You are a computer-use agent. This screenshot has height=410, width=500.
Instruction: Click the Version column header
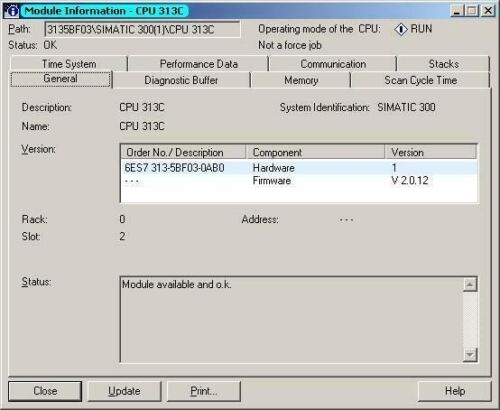[430, 152]
